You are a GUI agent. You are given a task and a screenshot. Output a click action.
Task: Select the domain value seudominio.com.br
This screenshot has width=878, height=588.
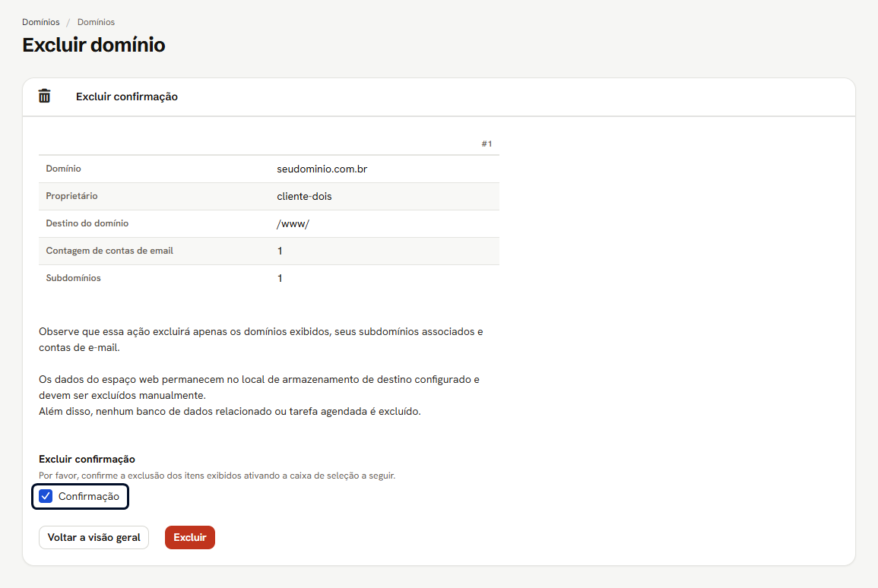click(322, 169)
